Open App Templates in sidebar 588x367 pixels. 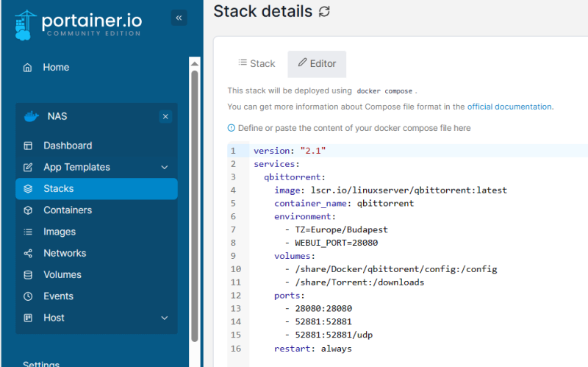pyautogui.click(x=76, y=168)
